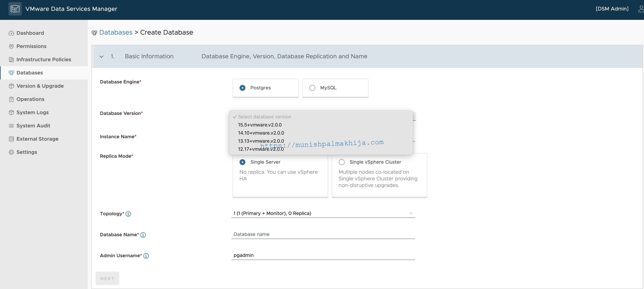Click the Infrastructure Policies building icon
The height and width of the screenshot is (289, 644).
(x=11, y=60)
